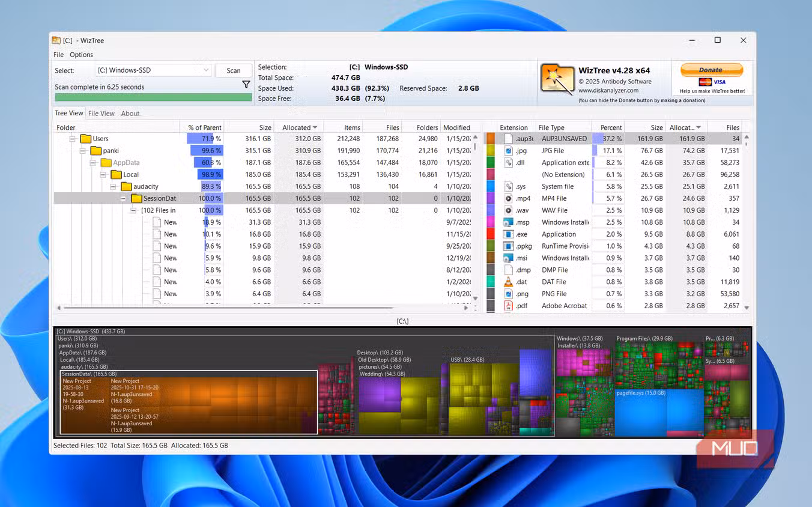Click the WizTree wand logo icon

coord(557,79)
